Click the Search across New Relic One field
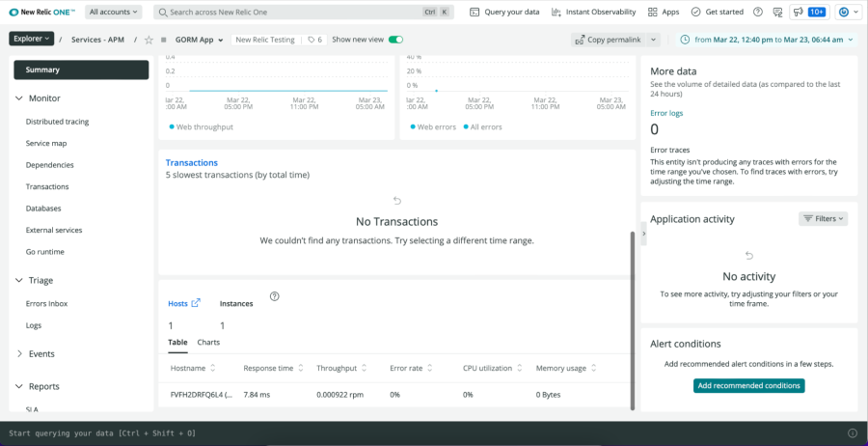The image size is (868, 446). coord(289,13)
